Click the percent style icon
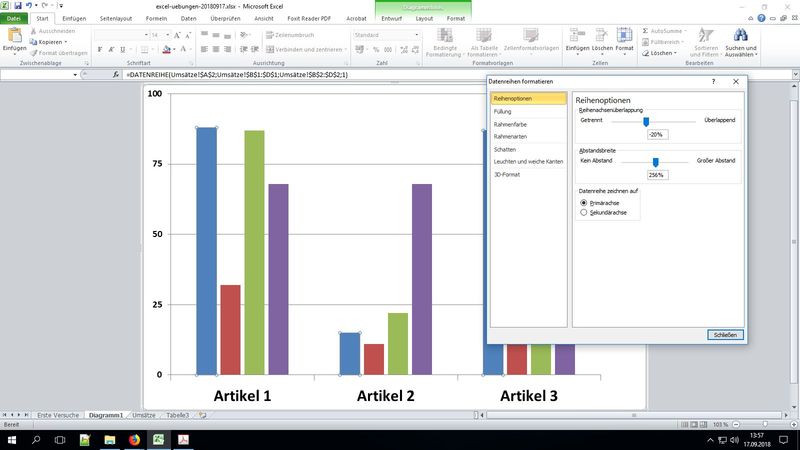 pos(376,49)
